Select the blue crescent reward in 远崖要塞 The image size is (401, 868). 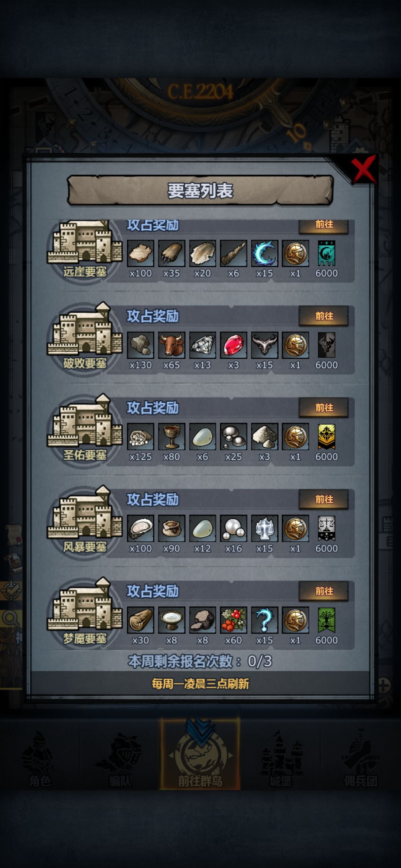pyautogui.click(x=264, y=253)
